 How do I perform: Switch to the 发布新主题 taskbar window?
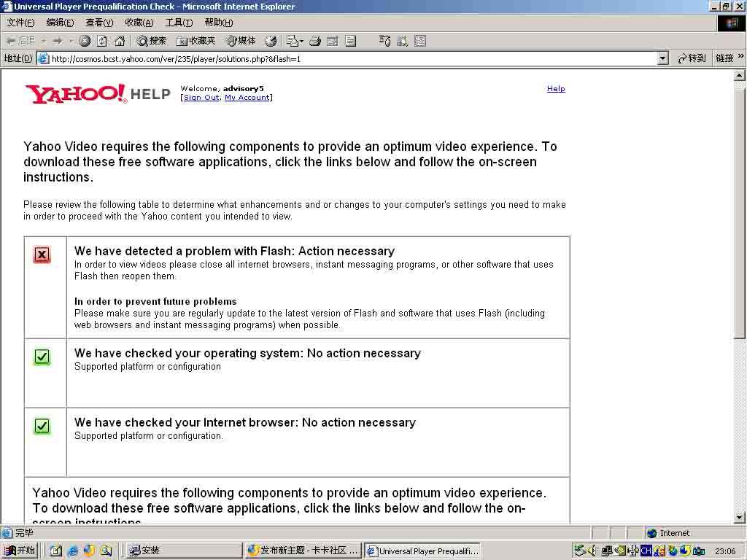[303, 551]
